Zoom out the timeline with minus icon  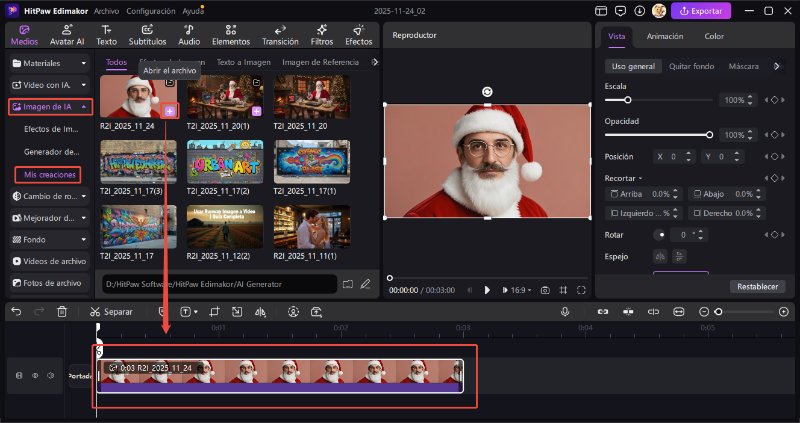[704, 311]
